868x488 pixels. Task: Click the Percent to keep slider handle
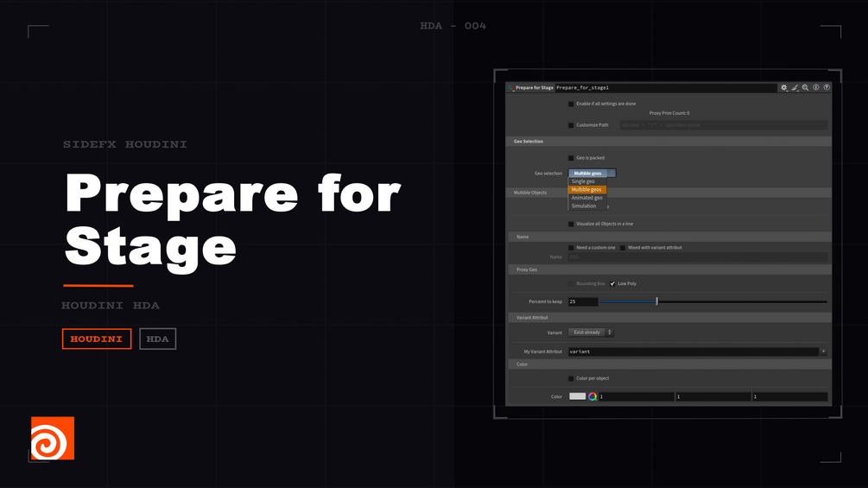[657, 301]
